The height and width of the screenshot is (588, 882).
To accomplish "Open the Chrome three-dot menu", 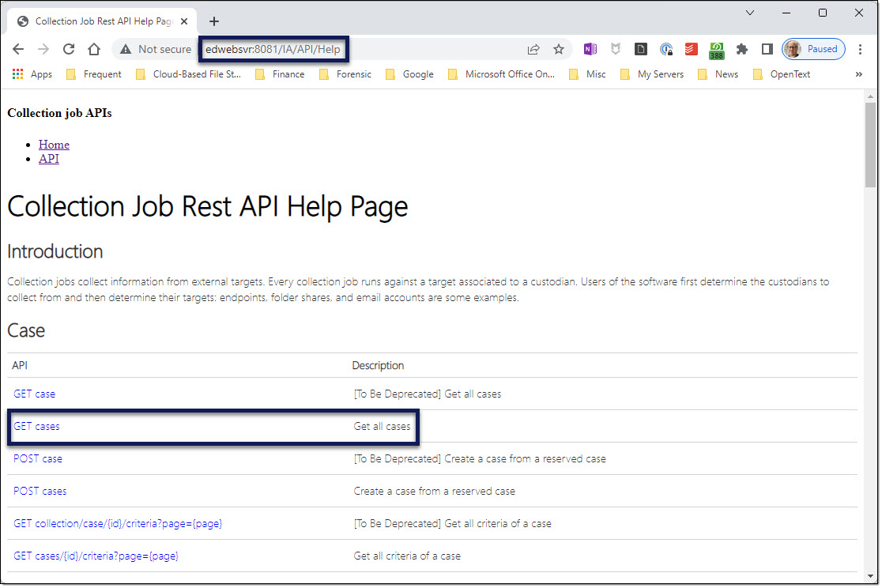I will [x=860, y=50].
